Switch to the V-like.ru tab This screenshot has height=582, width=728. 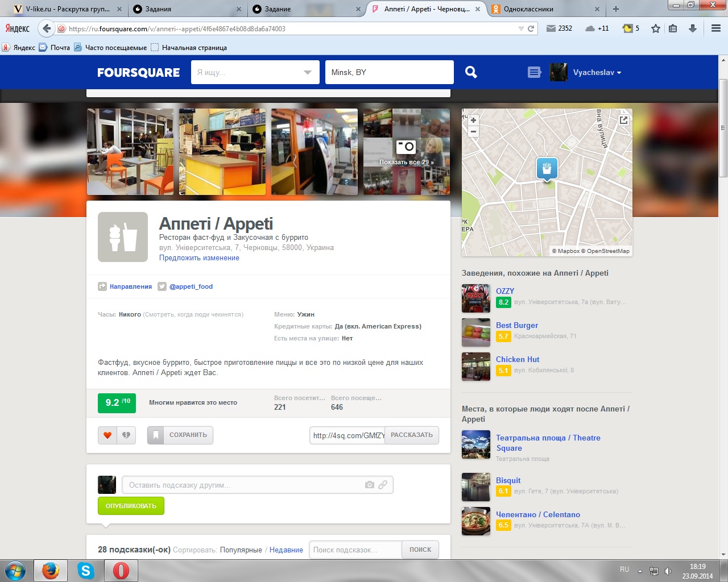[x=67, y=9]
